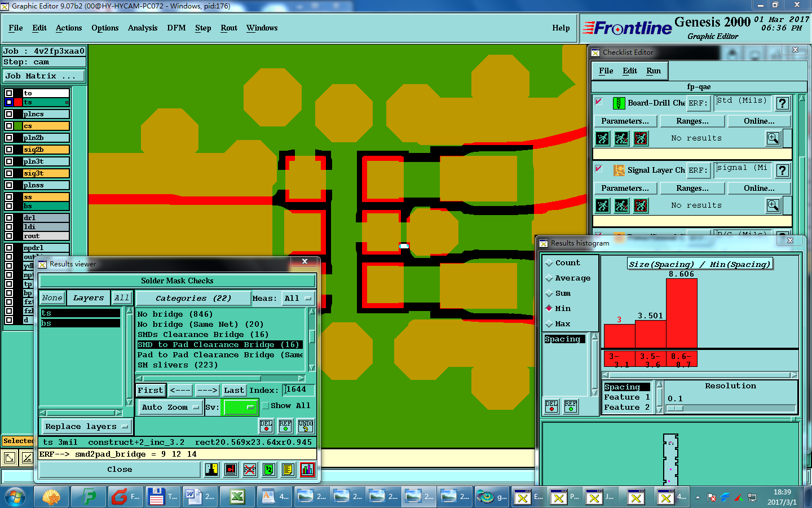
Task: Click Layers button in Results viewer
Action: [x=89, y=298]
